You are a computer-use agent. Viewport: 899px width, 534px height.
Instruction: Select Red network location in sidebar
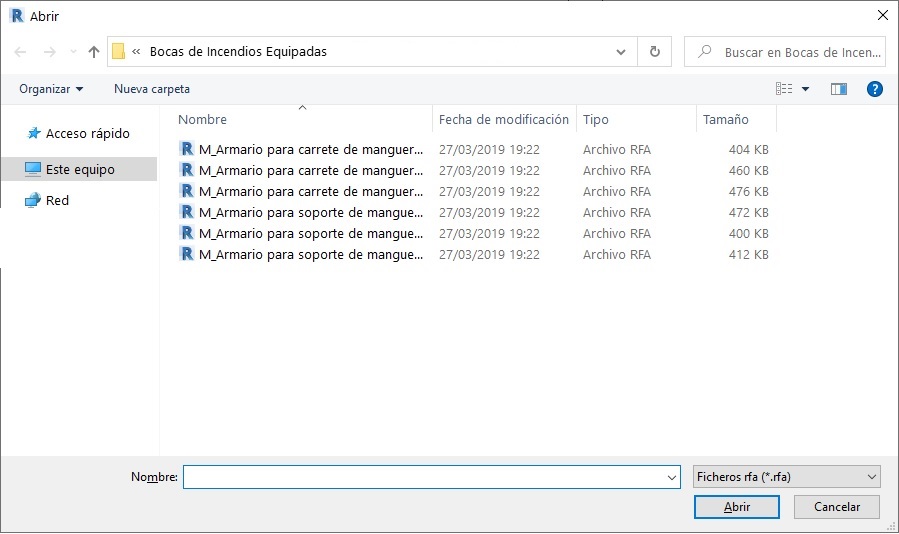[58, 201]
